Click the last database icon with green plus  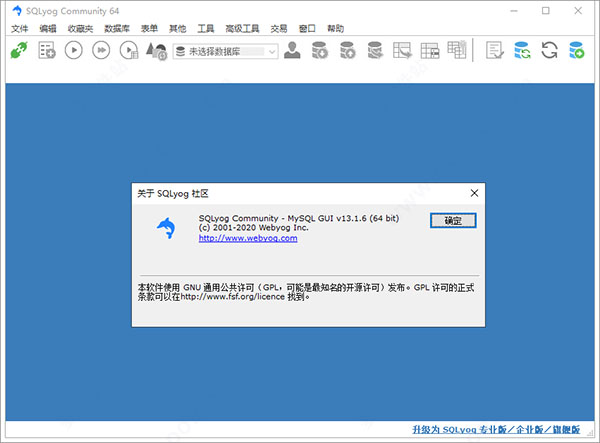coord(576,50)
